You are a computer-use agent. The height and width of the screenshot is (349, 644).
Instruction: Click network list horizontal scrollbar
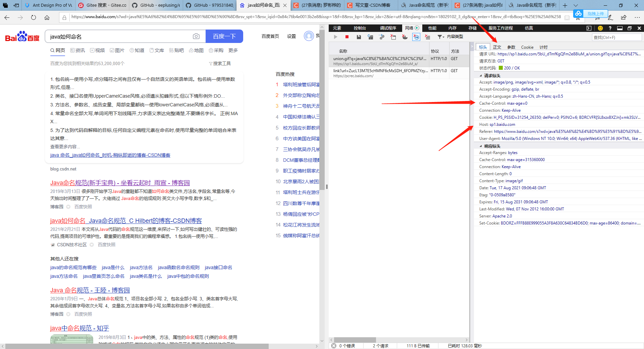[355, 340]
